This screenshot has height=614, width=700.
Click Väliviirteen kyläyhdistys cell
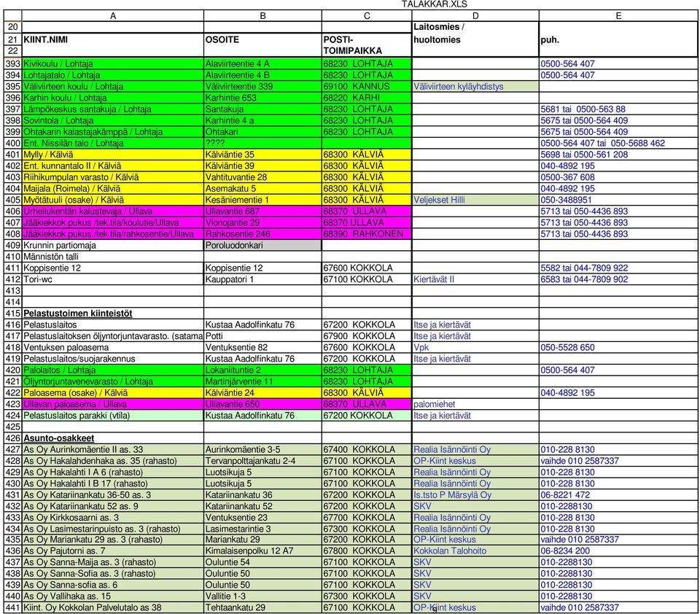pyautogui.click(x=475, y=87)
